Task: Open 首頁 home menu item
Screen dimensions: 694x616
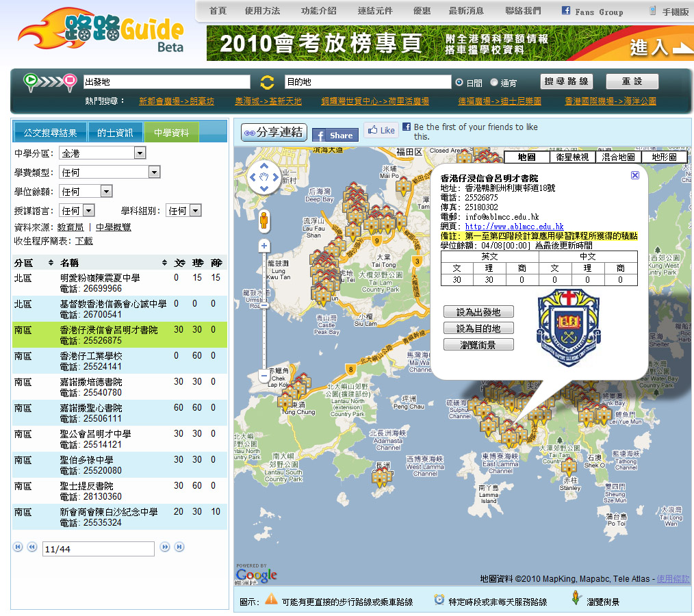Action: tap(218, 11)
